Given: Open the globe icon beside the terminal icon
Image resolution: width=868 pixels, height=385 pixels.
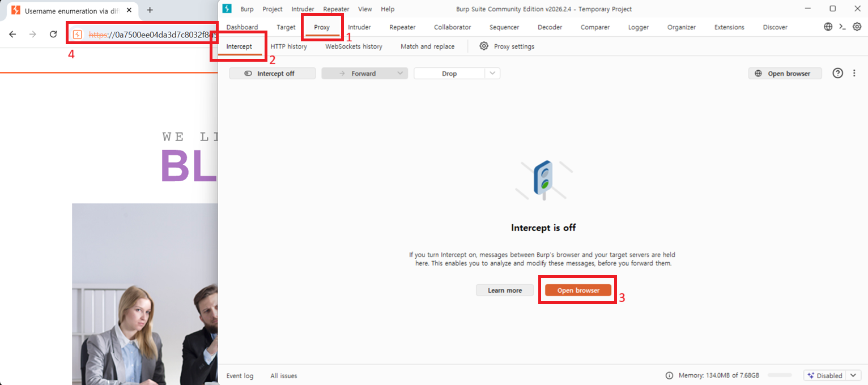Looking at the screenshot, I should click(x=828, y=27).
